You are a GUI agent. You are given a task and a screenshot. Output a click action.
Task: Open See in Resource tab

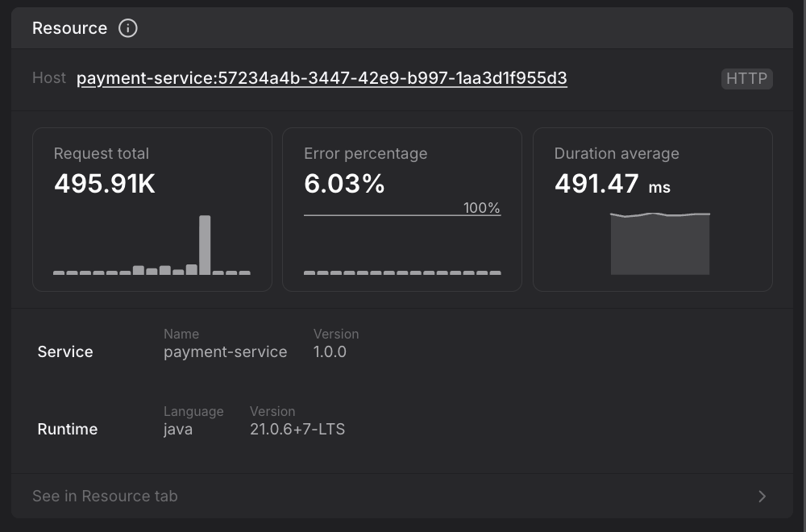pos(105,496)
